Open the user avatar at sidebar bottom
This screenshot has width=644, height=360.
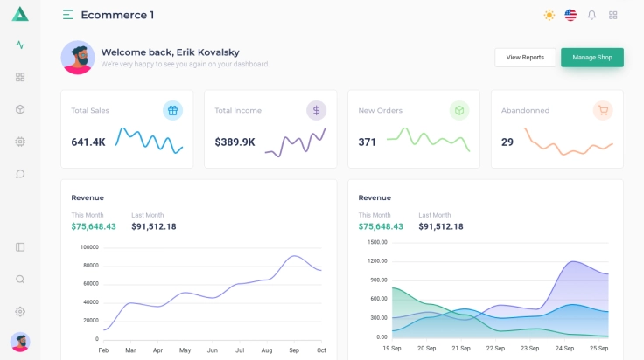tap(20, 342)
